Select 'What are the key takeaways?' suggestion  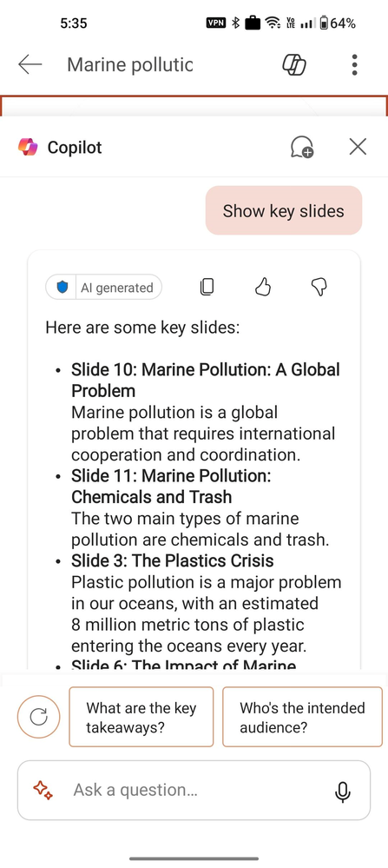coord(141,717)
